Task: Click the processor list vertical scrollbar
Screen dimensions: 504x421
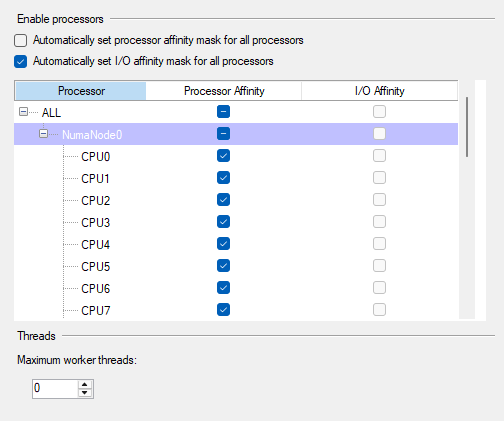Action: 467,127
